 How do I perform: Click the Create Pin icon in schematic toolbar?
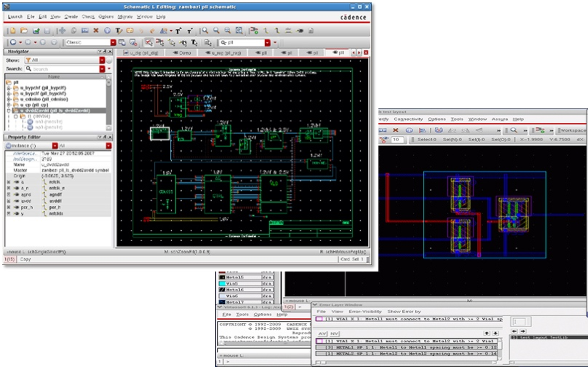click(299, 31)
